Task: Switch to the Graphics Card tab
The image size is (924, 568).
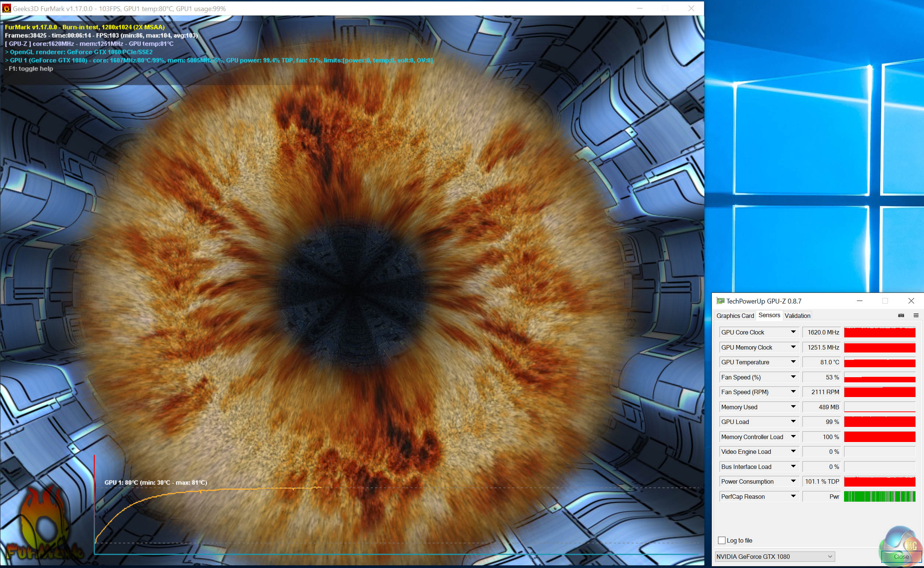Action: click(x=735, y=316)
